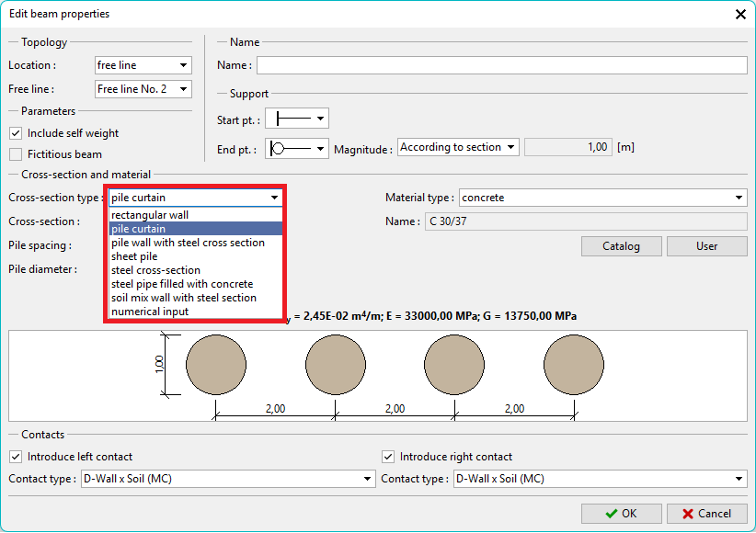The image size is (756, 533).
Task: Select the End pt. support type icon
Action: pyautogui.click(x=297, y=148)
